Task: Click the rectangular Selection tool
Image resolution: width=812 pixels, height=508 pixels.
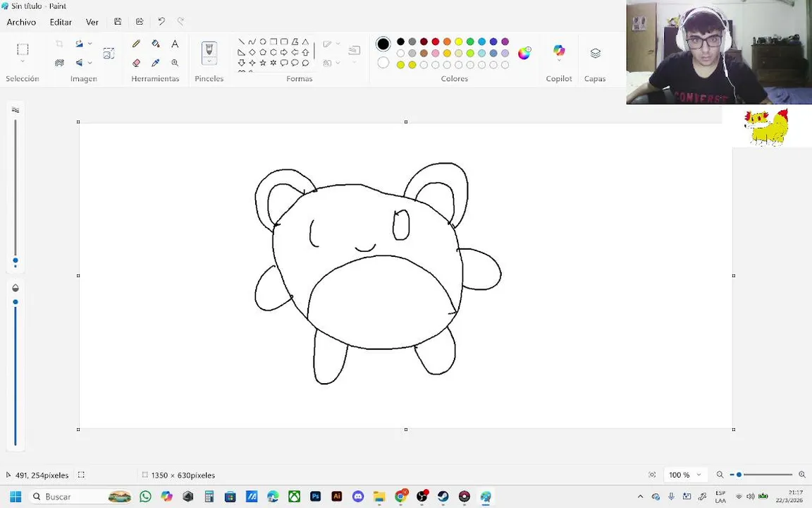Action: (x=23, y=49)
